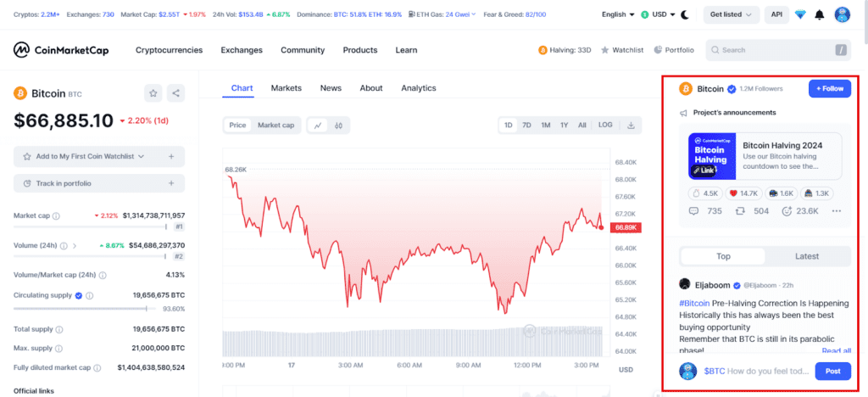
Task: Click Circulating supply info icon
Action: pyautogui.click(x=90, y=296)
